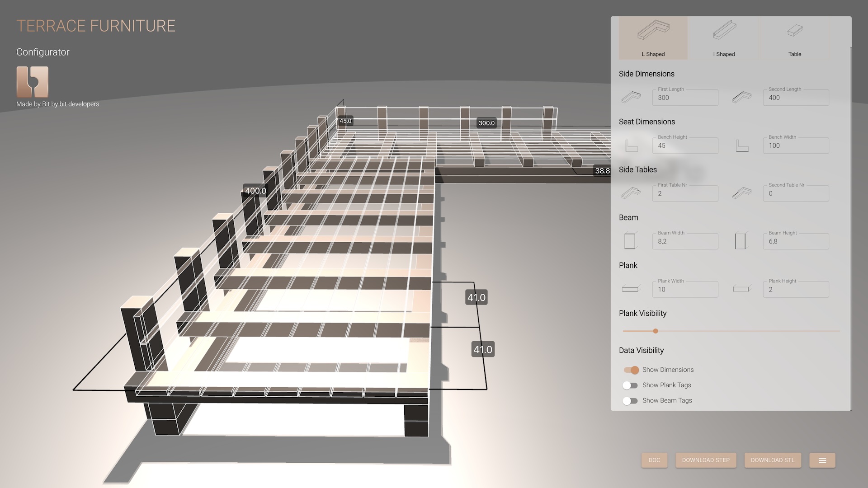
Task: Select the I Shaped furniture type
Action: pyautogui.click(x=724, y=38)
